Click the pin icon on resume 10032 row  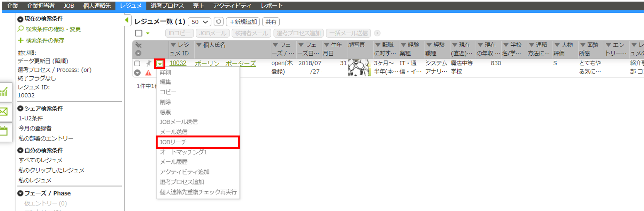[x=148, y=63]
